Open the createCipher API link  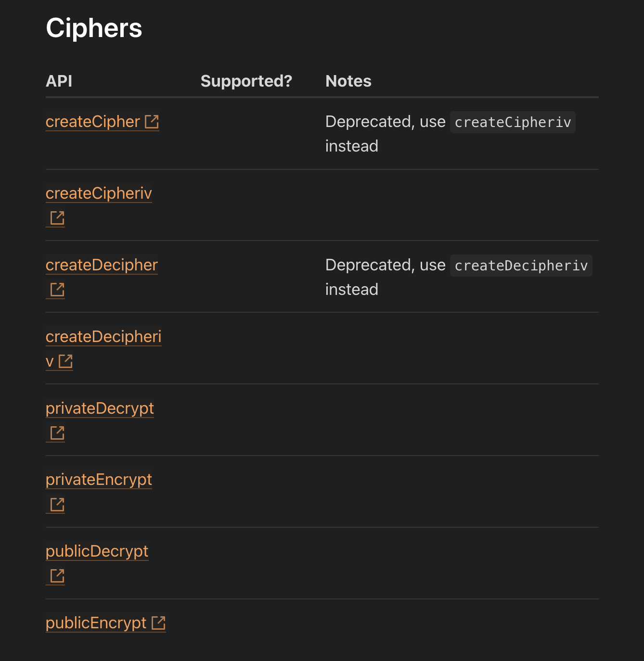coord(93,122)
